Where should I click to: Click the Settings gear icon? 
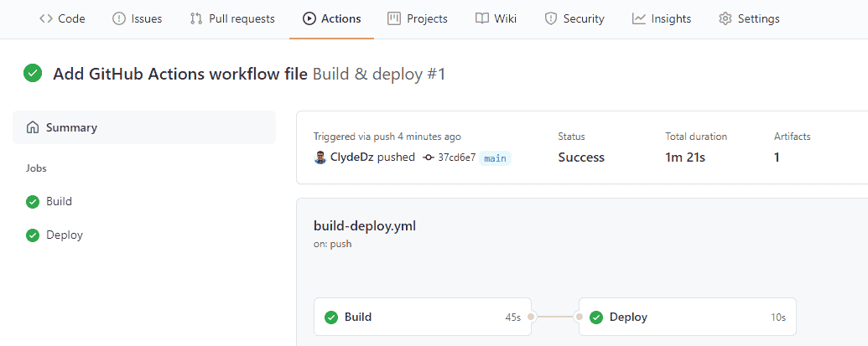pyautogui.click(x=725, y=18)
